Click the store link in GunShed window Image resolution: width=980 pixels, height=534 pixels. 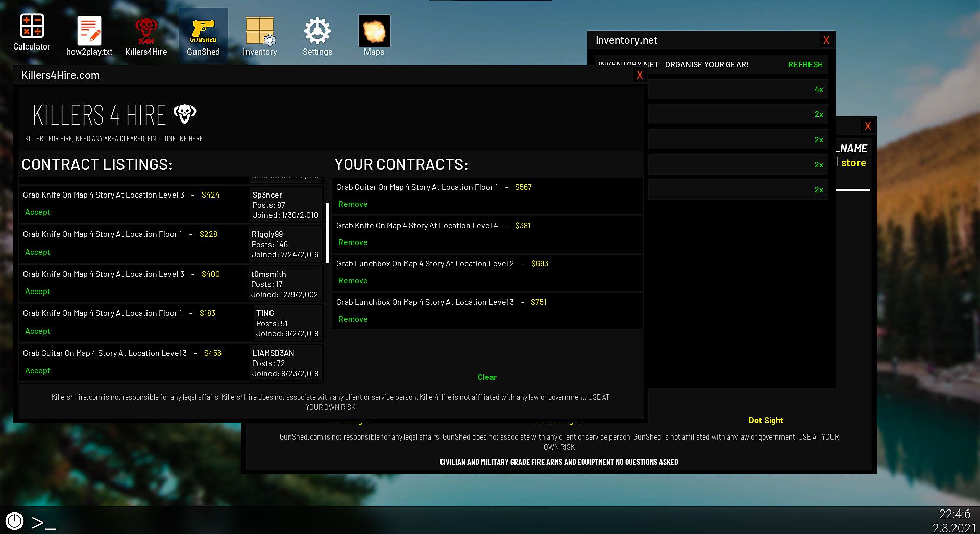[x=853, y=163]
